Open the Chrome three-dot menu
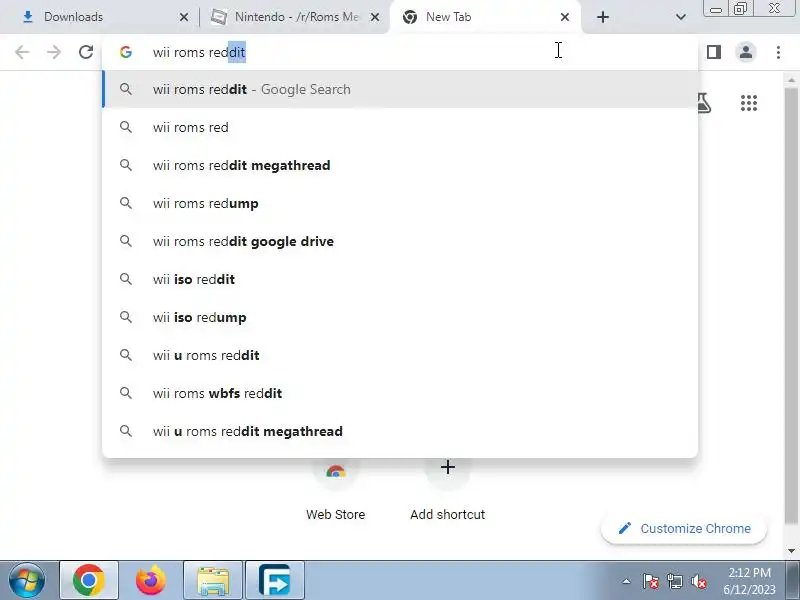The height and width of the screenshot is (600, 800). 778,52
